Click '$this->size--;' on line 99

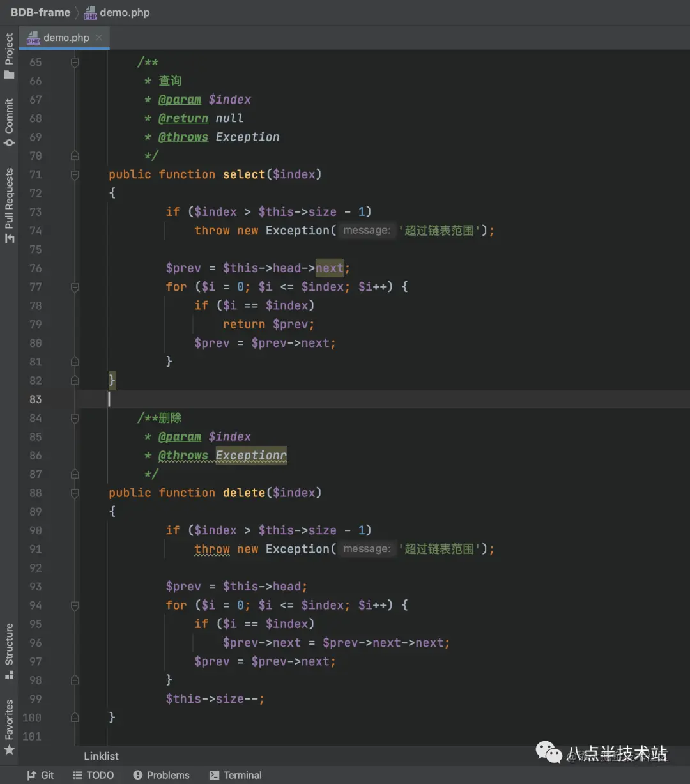[215, 699]
